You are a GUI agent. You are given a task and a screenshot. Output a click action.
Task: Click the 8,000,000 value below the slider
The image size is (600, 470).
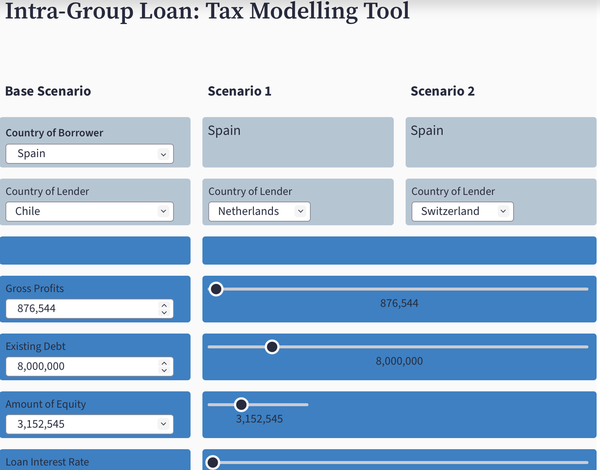399,361
